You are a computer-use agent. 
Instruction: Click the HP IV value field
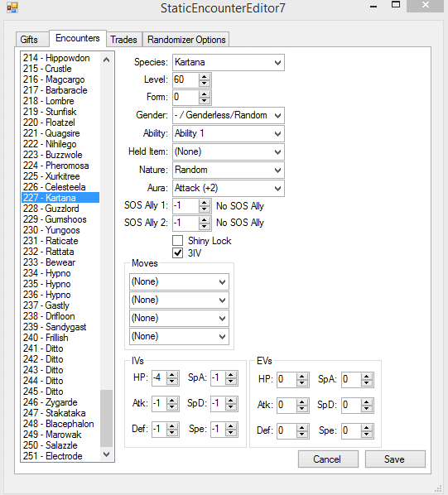click(160, 378)
